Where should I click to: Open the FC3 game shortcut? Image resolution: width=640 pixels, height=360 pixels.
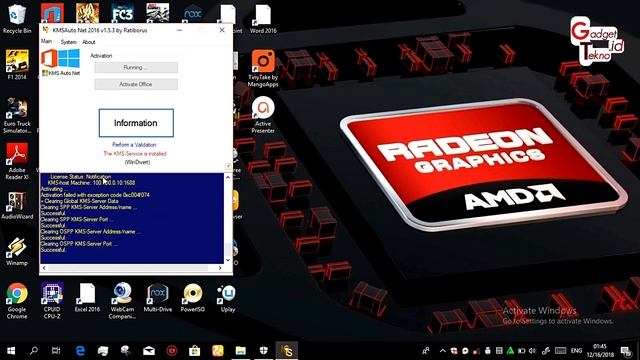(122, 13)
